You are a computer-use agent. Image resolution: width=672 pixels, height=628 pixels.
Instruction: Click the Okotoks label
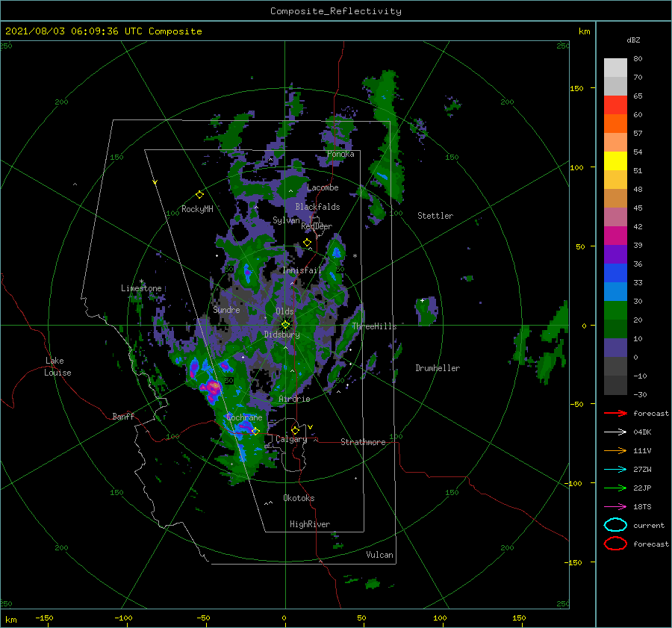tap(299, 498)
